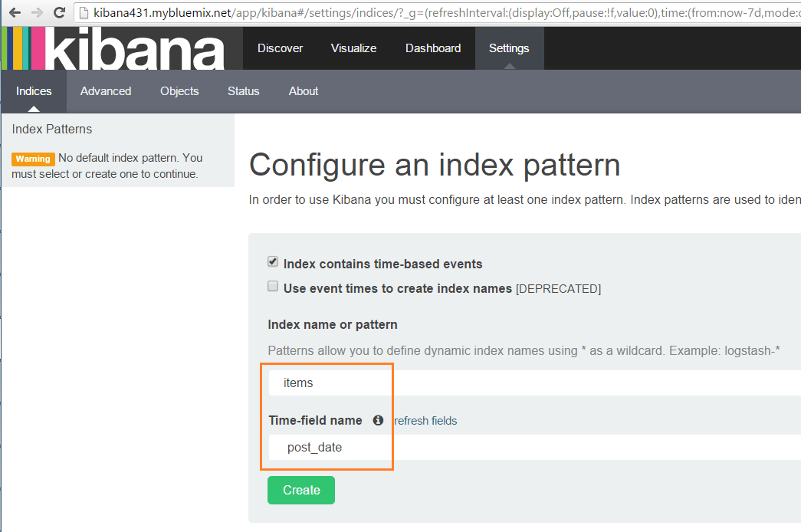Click the Time-field name info icon
The width and height of the screenshot is (801, 532).
(378, 420)
